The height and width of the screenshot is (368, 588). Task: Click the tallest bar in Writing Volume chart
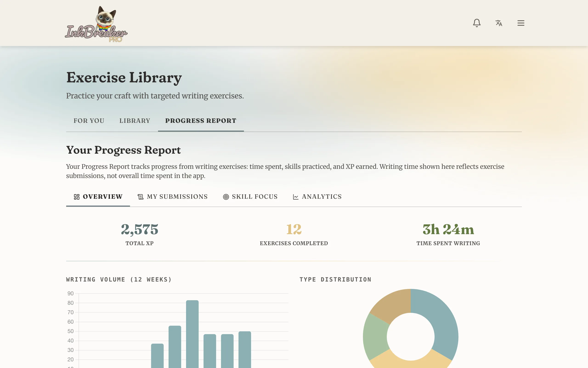tap(192, 334)
